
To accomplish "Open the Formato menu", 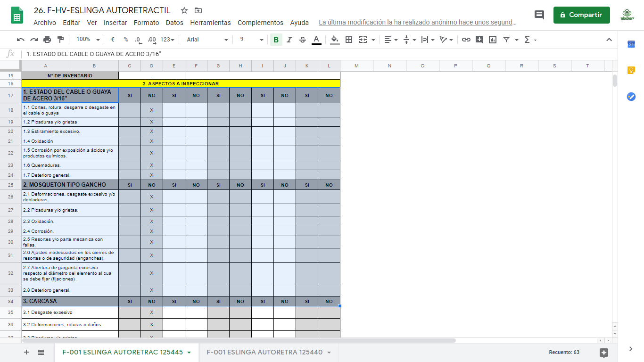I will (x=147, y=23).
